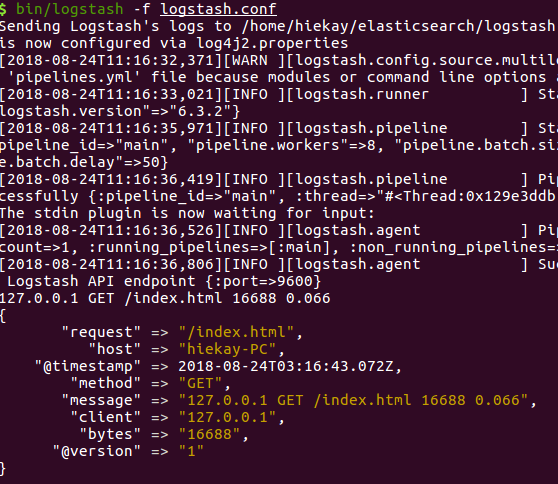
Task: Click the "16688" bytes value
Action: (x=209, y=434)
